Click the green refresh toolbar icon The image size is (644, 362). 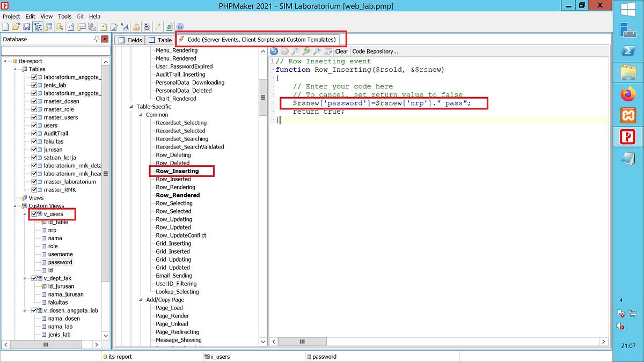click(x=169, y=27)
